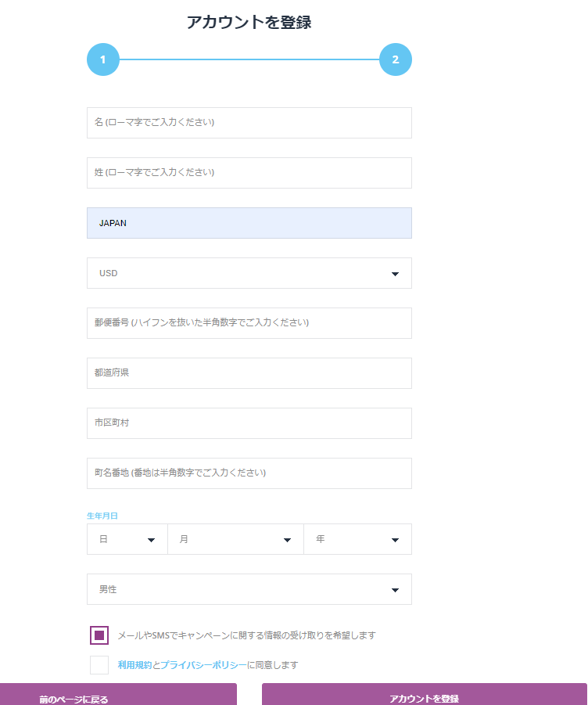Open the birth month (月) dropdown
This screenshot has width=588, height=705.
tap(235, 539)
